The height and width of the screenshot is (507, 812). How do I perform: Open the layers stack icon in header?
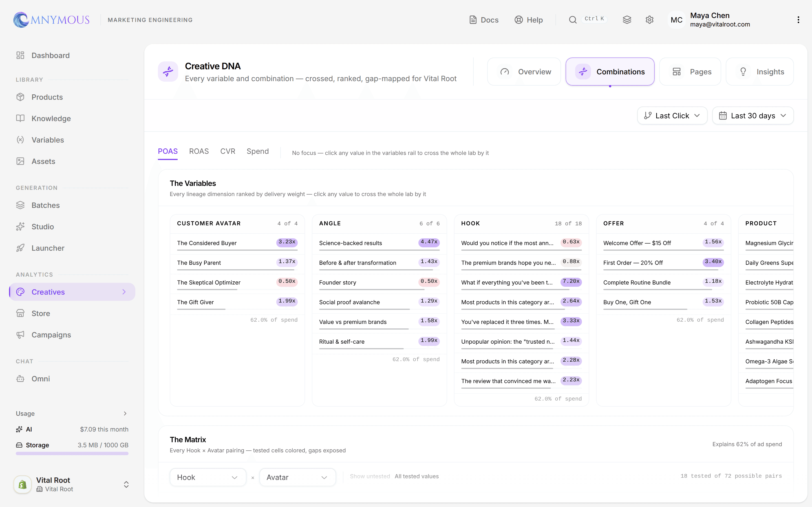(x=627, y=20)
